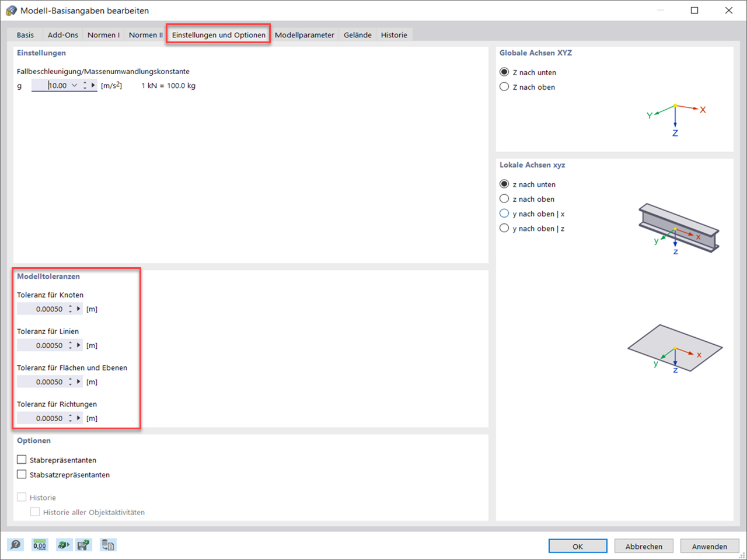Select global 'Z nach unten' radio button
This screenshot has height=560, width=747.
pos(504,72)
